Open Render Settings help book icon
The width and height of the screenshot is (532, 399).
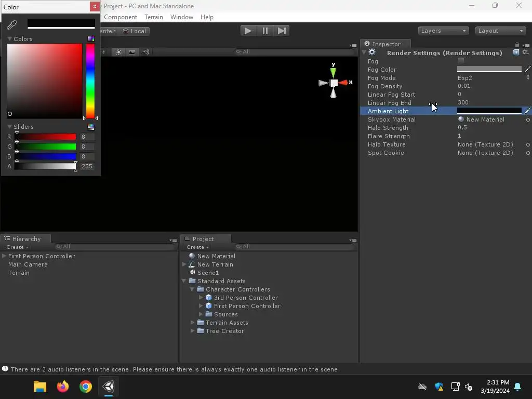coord(516,52)
